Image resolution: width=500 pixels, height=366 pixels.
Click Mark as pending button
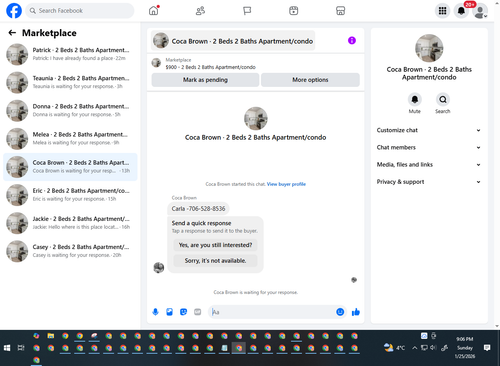click(205, 80)
